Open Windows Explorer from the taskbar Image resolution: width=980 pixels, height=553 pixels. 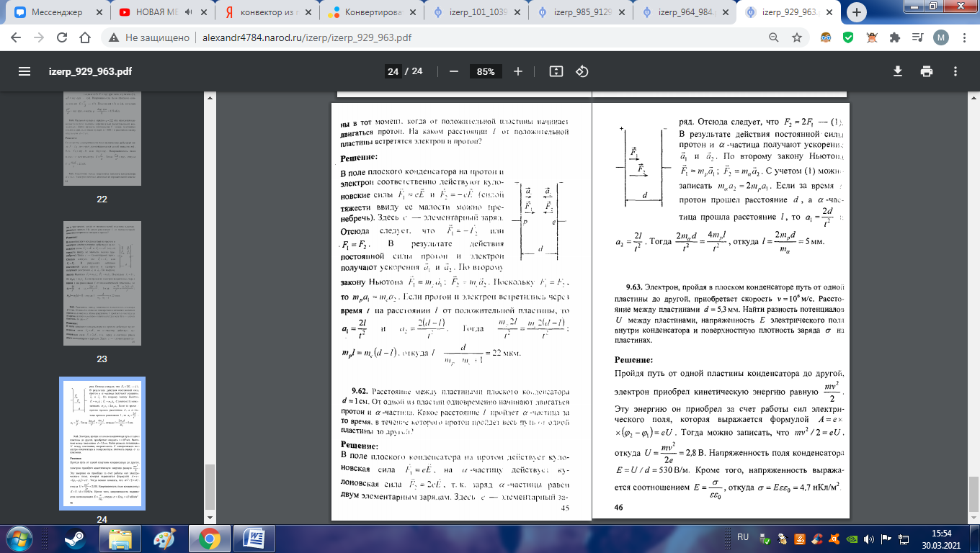point(120,537)
